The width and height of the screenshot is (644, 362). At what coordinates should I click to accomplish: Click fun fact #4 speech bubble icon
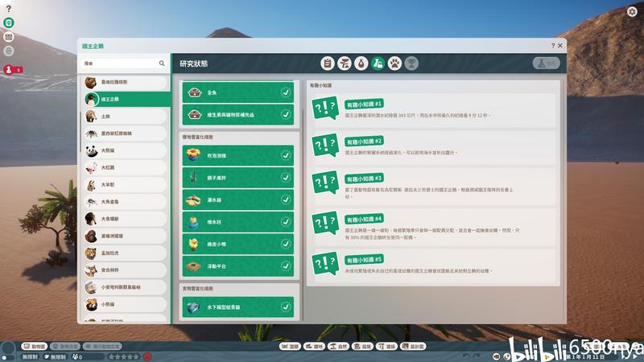click(325, 223)
